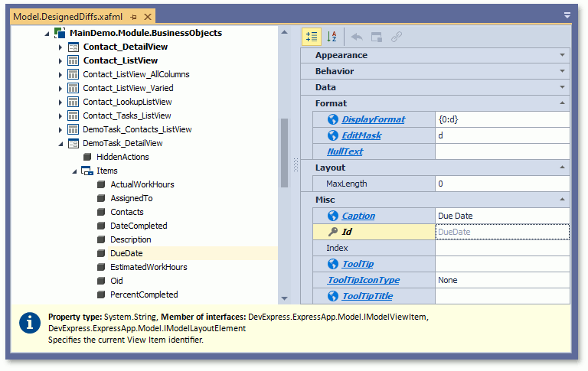588x371 pixels.
Task: Click the Contact_ListView node icon
Action: 73,60
